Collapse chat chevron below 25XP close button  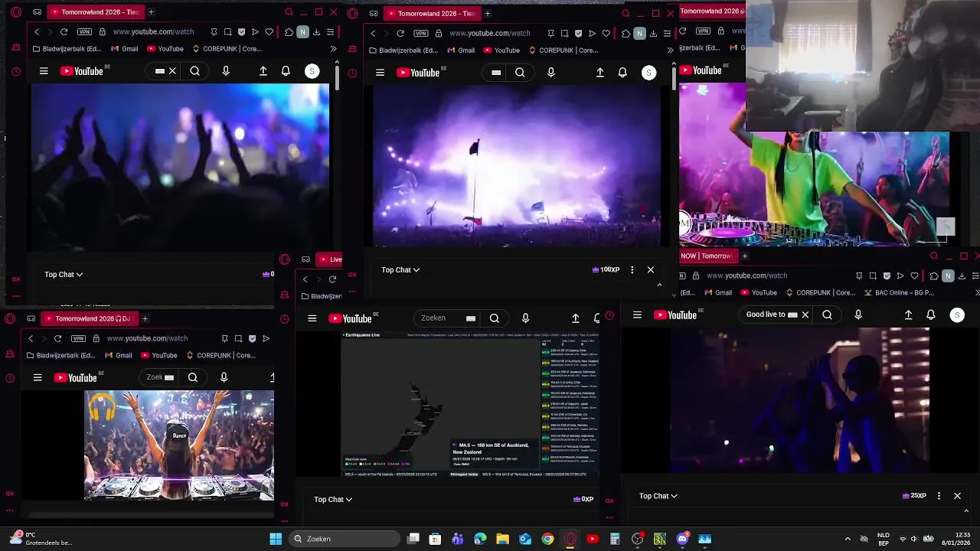pyautogui.click(x=966, y=511)
